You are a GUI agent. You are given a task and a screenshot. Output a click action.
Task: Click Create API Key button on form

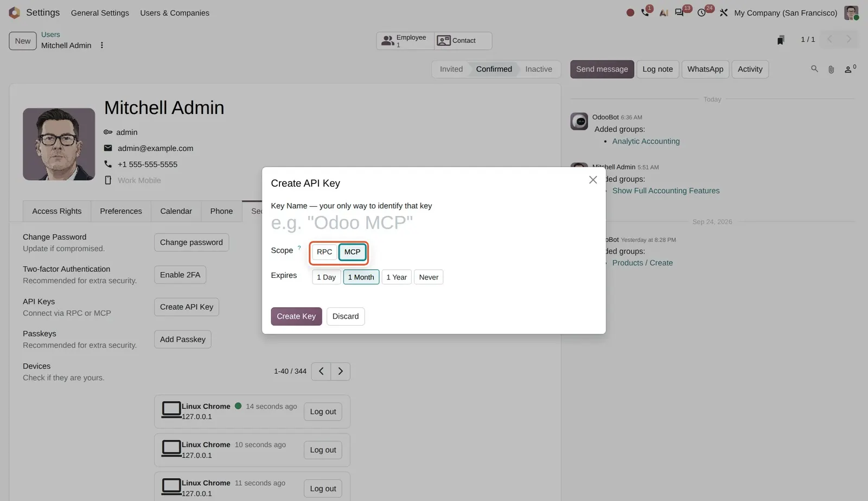coord(187,307)
